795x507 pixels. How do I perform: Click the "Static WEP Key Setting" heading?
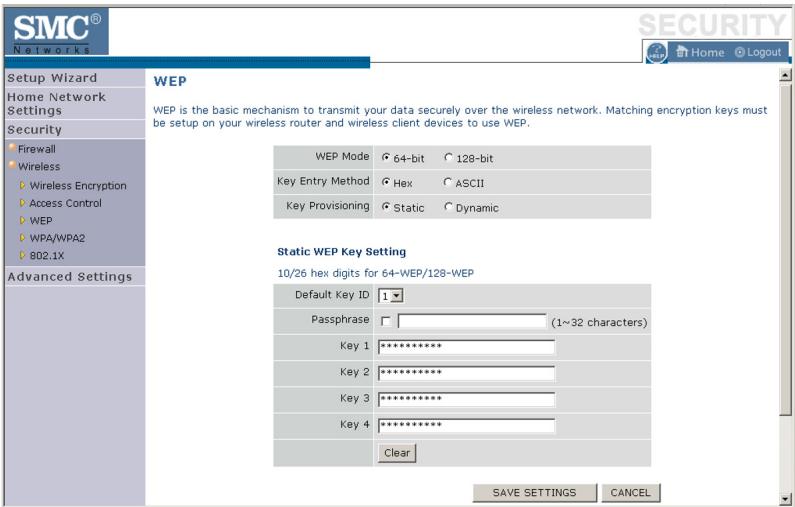(x=342, y=252)
